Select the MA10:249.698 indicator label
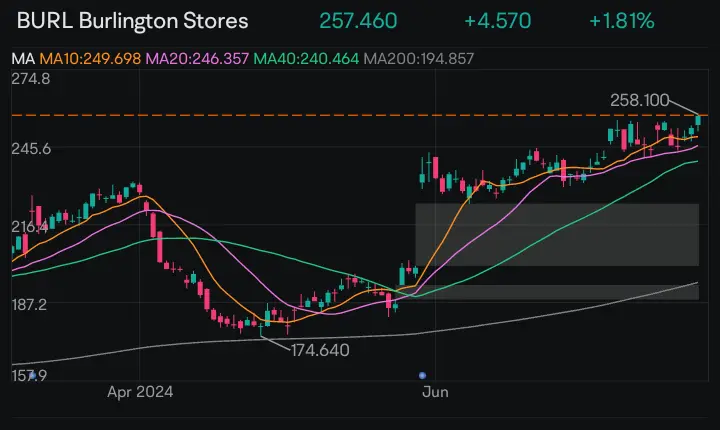 point(90,59)
